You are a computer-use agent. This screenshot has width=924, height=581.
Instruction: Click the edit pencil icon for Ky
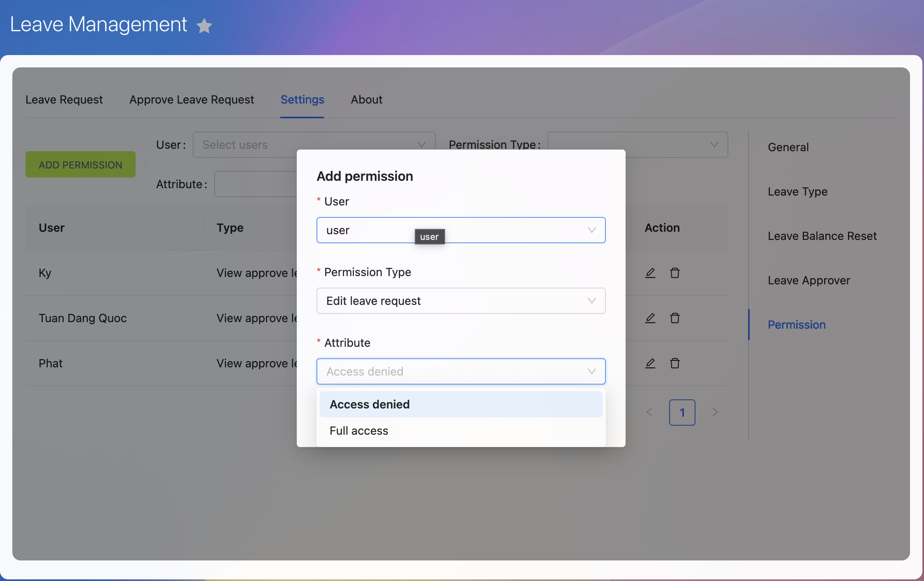pyautogui.click(x=650, y=273)
